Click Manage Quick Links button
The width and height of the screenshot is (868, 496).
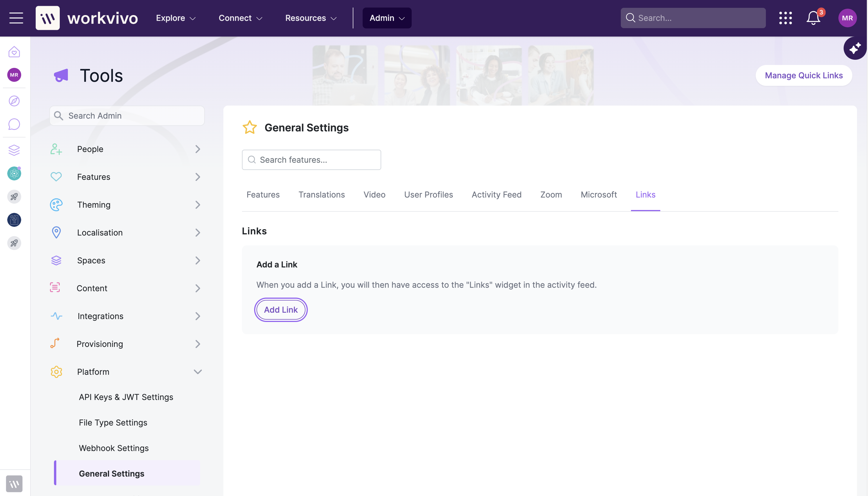point(804,75)
